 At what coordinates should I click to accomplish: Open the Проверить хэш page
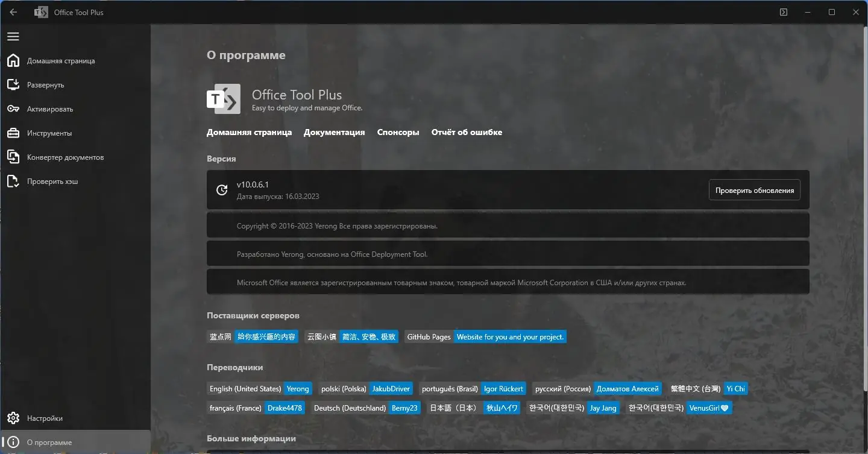[75, 181]
